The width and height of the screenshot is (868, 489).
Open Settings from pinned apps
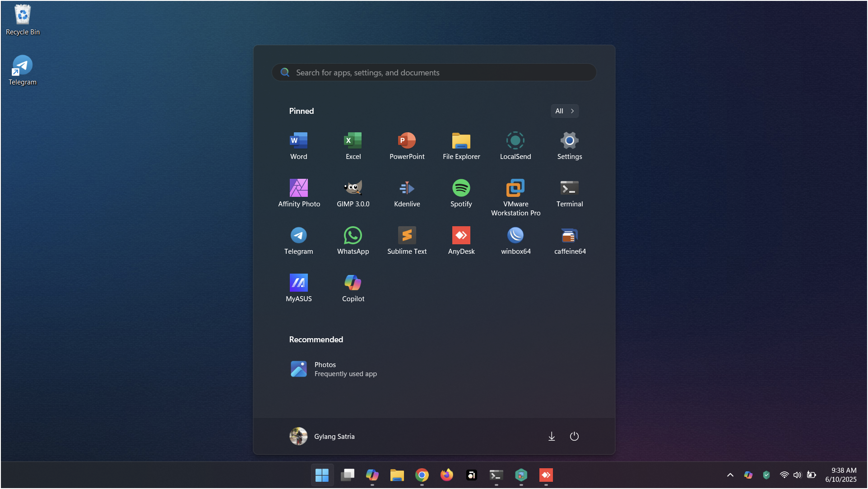pos(570,146)
